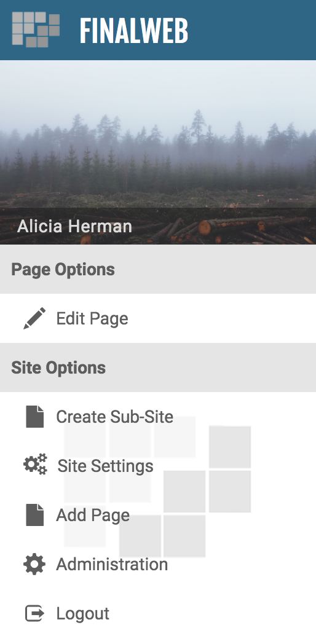Click the document icon beside Create Sub-Site

(34, 417)
